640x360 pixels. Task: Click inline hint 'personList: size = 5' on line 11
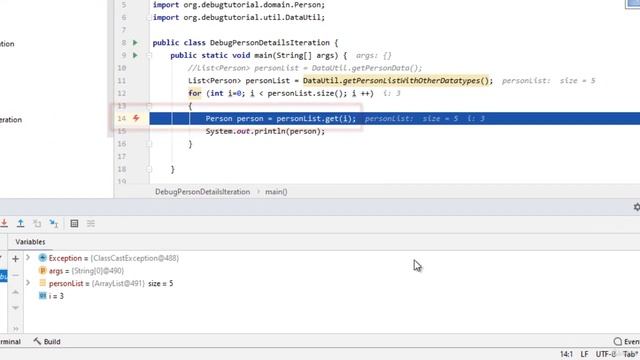pyautogui.click(x=549, y=81)
